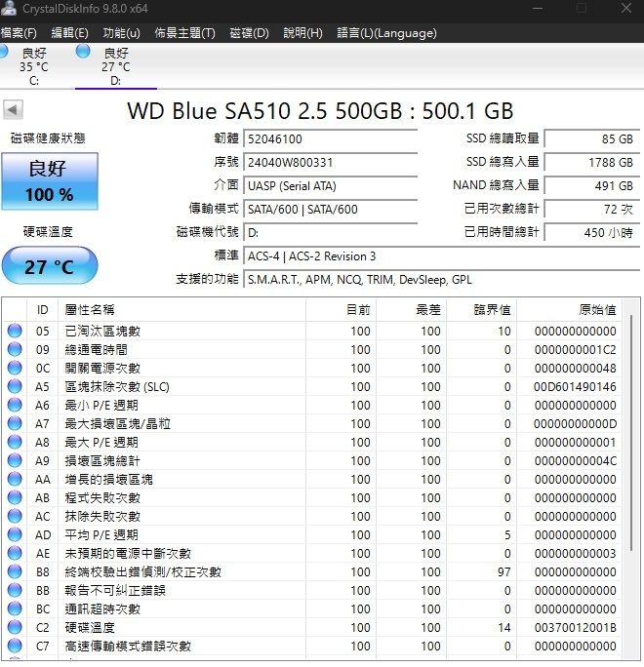The image size is (644, 667).
Task: Click the status orb for attribute B8 row
Action: pos(15,572)
